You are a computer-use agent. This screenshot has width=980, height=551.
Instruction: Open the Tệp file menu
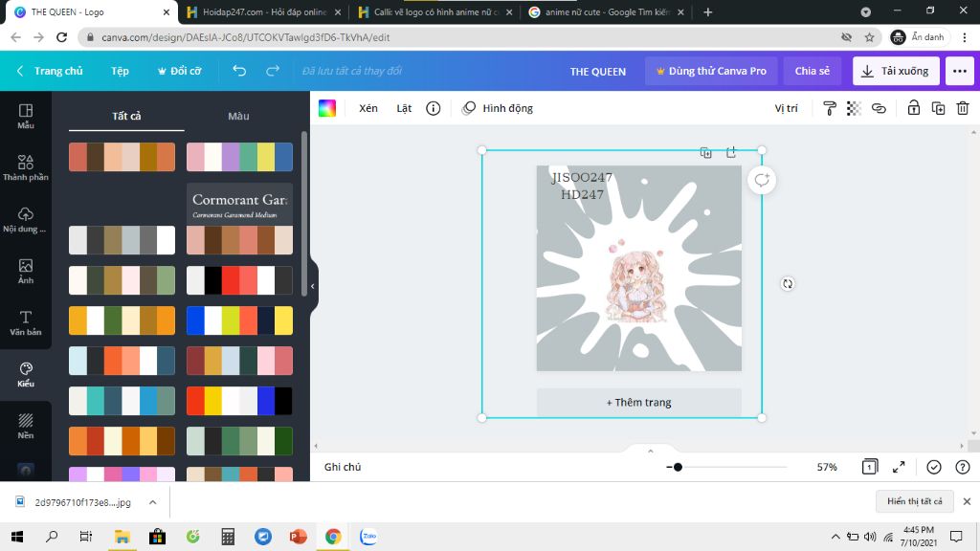tap(120, 71)
